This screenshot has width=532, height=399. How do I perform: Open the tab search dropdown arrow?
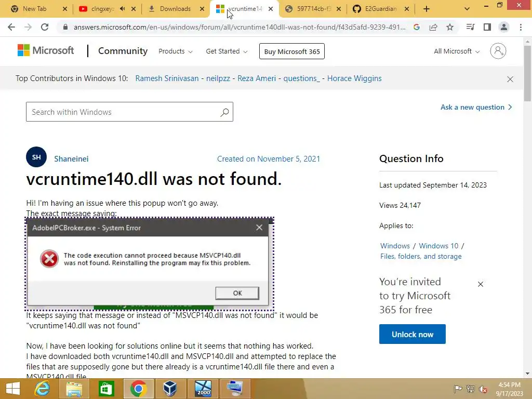pos(467,9)
